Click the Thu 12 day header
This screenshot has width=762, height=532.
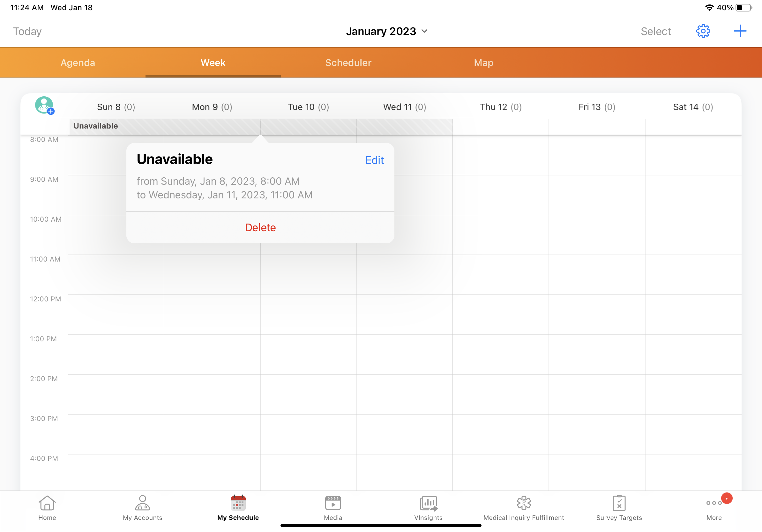click(500, 107)
